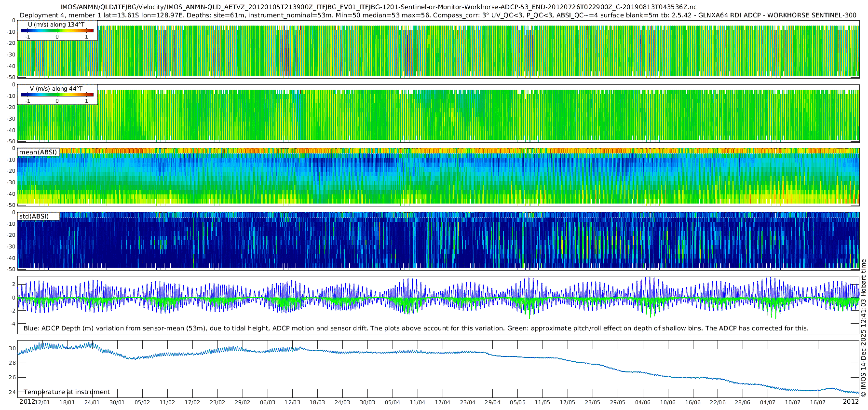Select the 'U (m/s) along 134°T' legend label

pos(56,24)
